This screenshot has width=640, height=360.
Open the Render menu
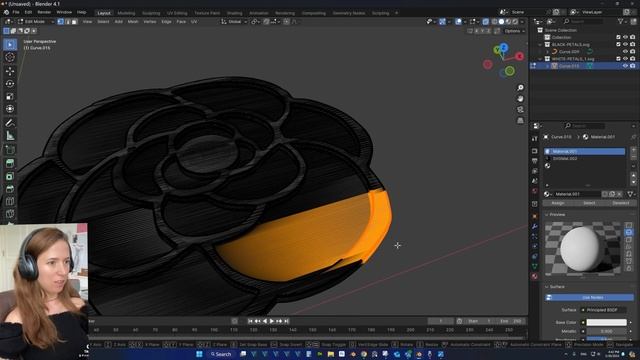44,13
